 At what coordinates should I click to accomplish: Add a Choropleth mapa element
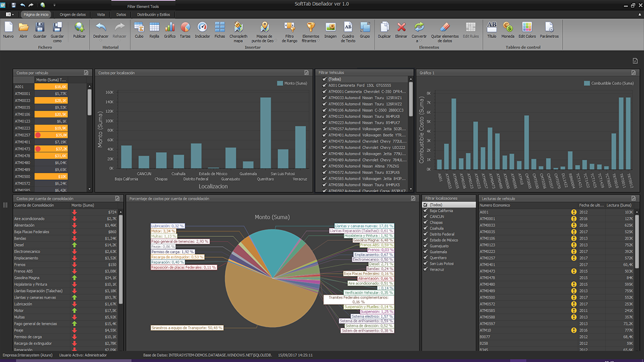pyautogui.click(x=238, y=32)
